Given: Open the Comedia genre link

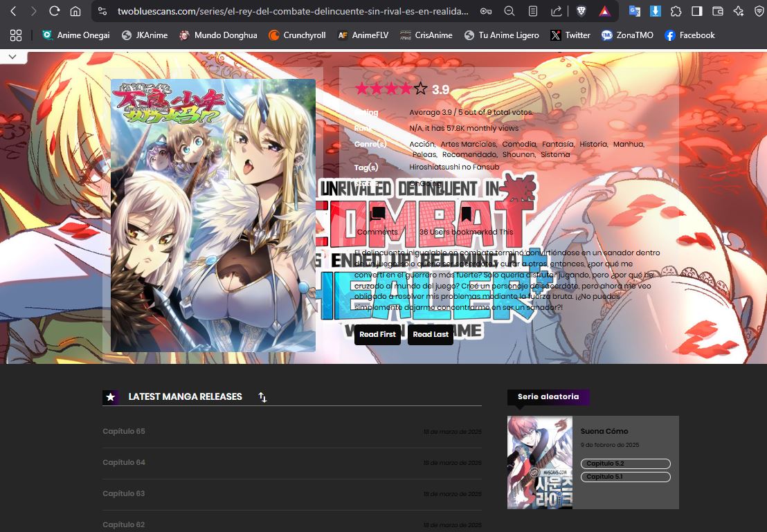Looking at the screenshot, I should pos(519,144).
